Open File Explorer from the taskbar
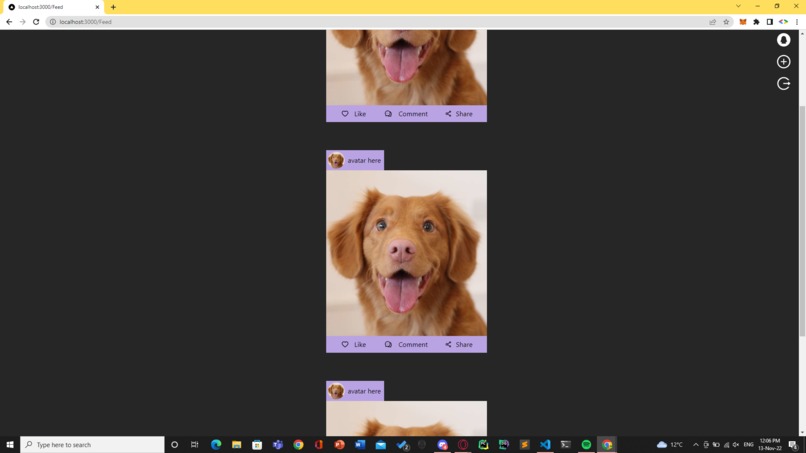 236,444
